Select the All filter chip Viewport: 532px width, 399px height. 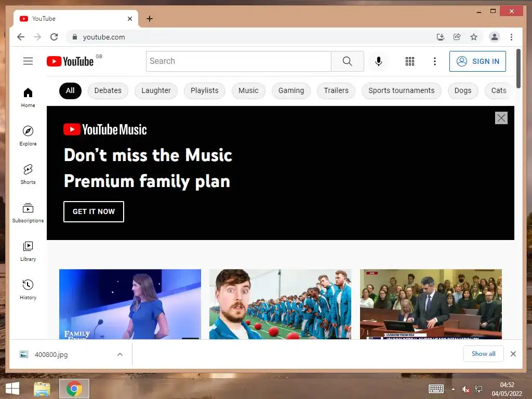pos(70,90)
